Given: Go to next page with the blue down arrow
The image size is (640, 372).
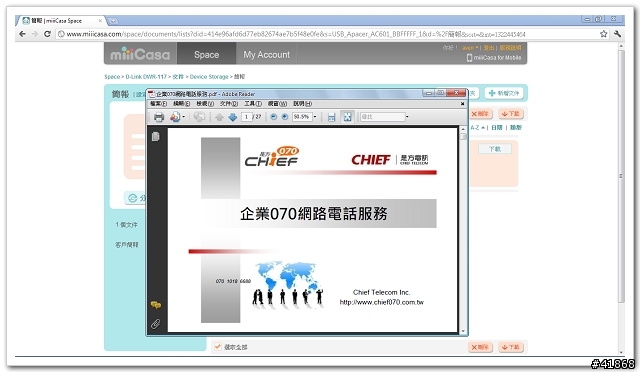Looking at the screenshot, I should tap(233, 117).
